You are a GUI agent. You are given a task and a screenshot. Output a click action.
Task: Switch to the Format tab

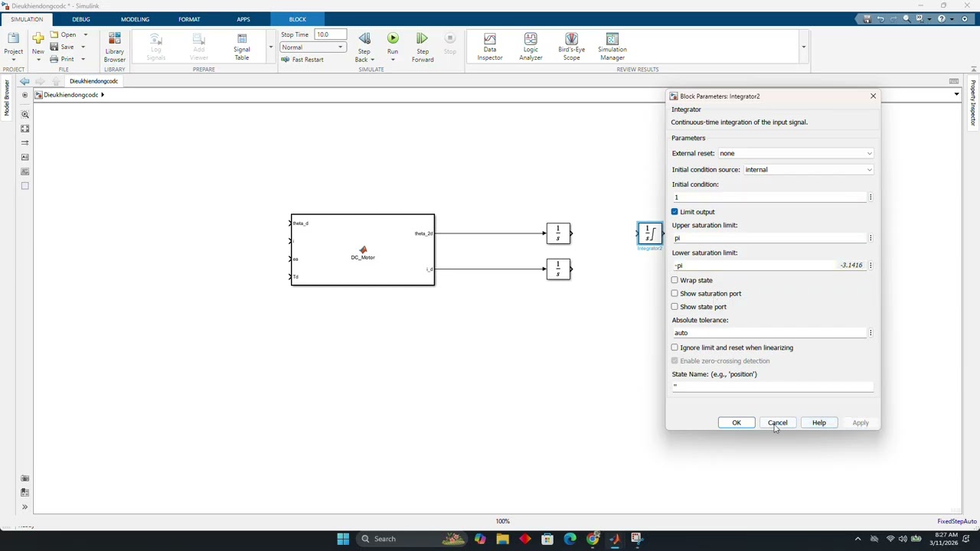click(x=189, y=19)
